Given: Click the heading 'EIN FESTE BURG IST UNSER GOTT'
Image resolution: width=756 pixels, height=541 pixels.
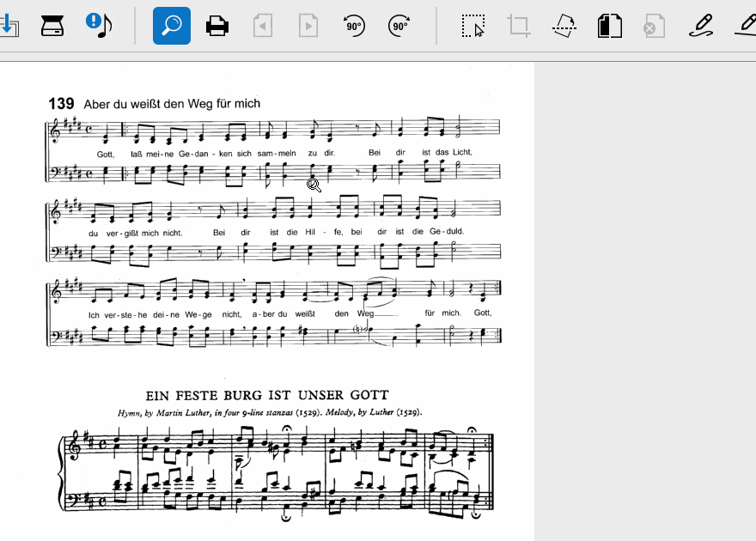Looking at the screenshot, I should coord(267,395).
